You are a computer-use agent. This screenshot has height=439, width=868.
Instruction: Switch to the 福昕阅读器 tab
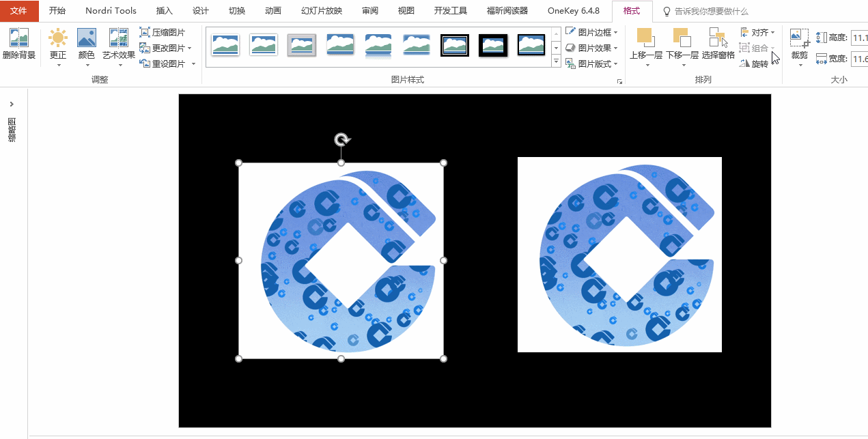point(507,11)
